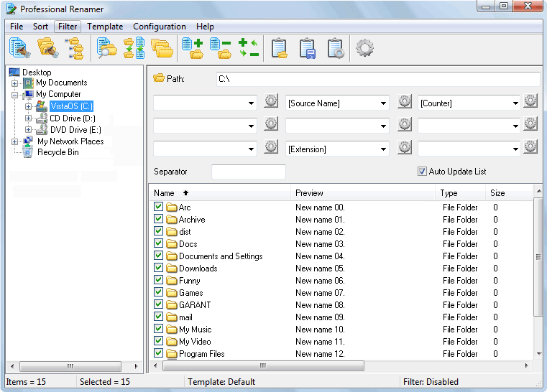Click the large gear icon in toolbar
Screen dimensions: 547x392
[x=365, y=48]
